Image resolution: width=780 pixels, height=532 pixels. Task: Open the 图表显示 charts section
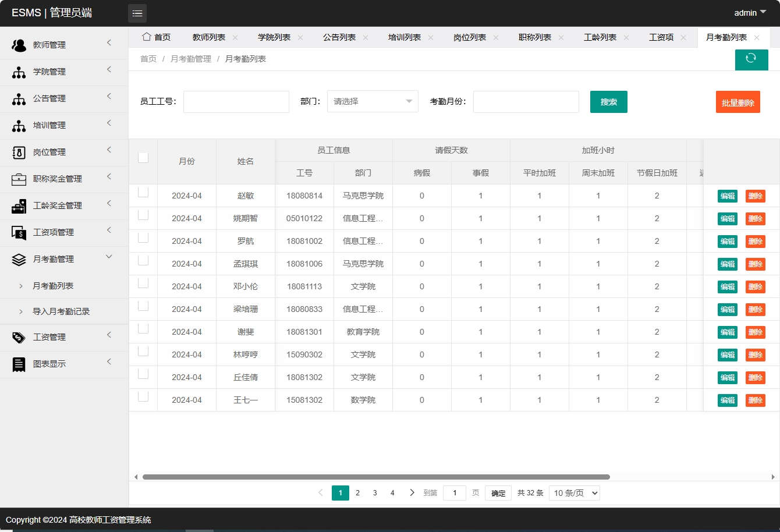(17, 364)
